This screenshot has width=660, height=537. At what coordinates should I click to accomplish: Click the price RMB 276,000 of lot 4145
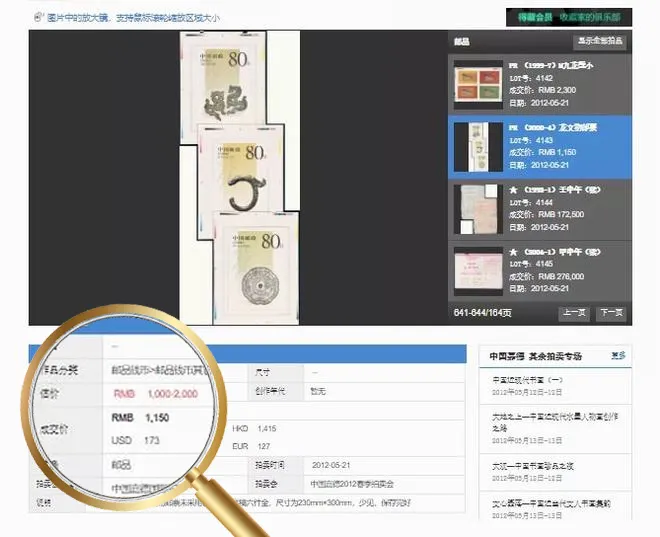561,276
